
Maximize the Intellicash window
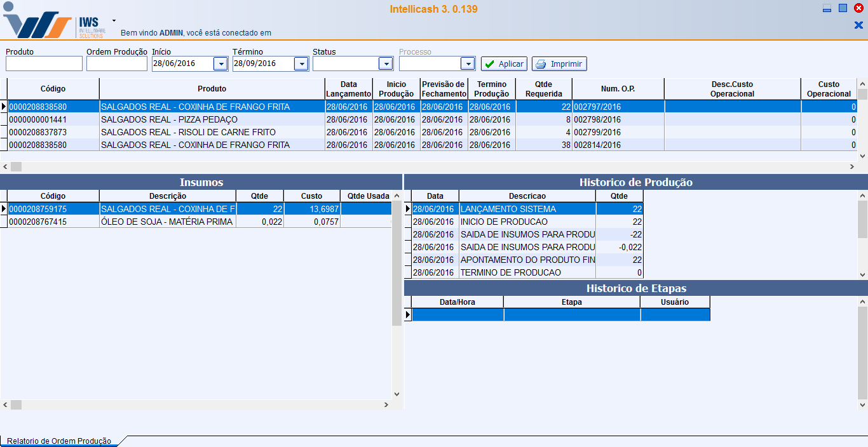pyautogui.click(x=843, y=8)
